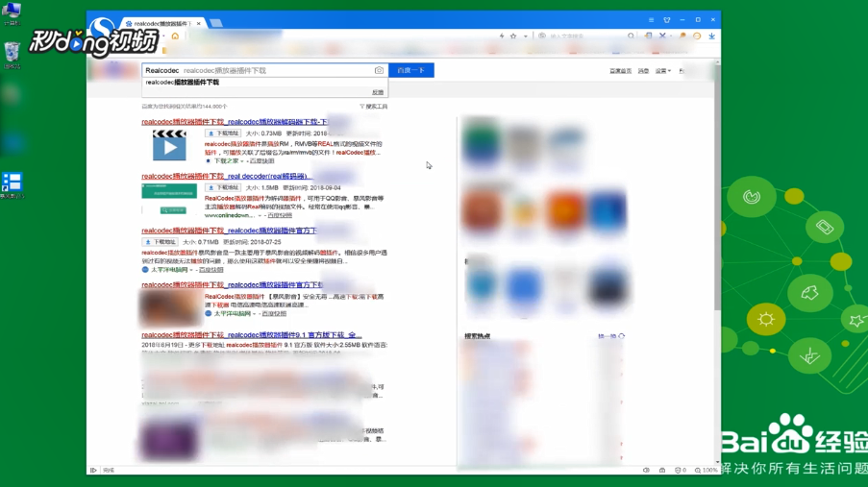The width and height of the screenshot is (868, 487).
Task: Click 下载地址 button in the 1.5MB result
Action: (x=223, y=187)
